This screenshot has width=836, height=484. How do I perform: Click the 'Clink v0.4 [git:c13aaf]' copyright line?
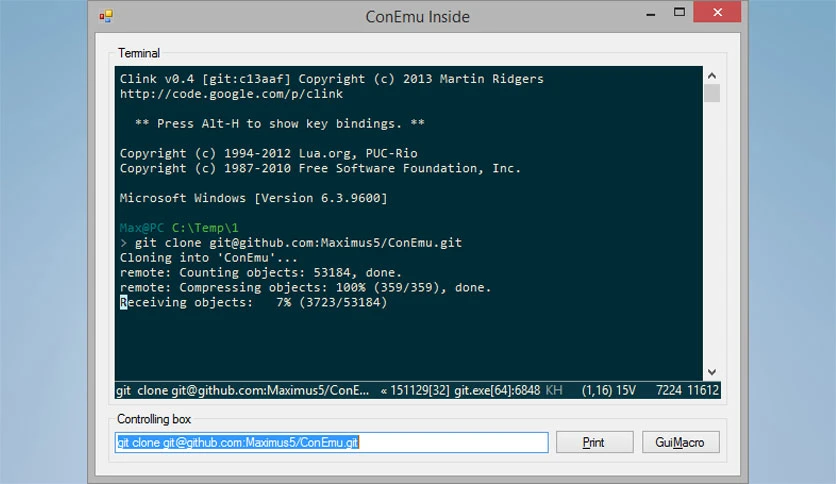[332, 79]
